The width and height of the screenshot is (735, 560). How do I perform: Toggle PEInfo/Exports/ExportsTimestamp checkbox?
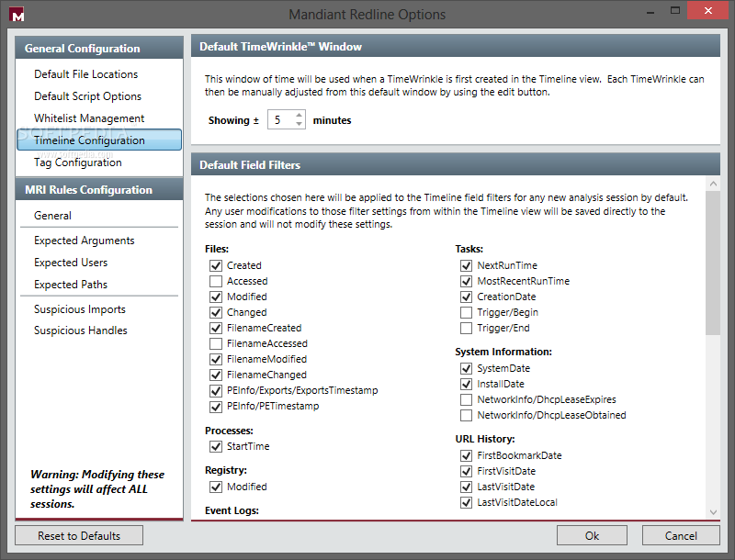point(216,390)
